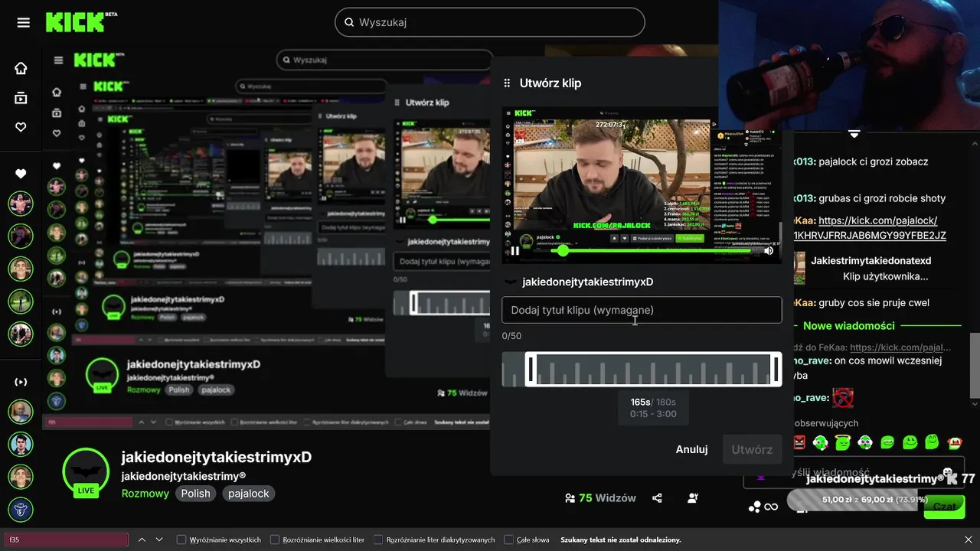980x551 pixels.
Task: Go to Home in left sidebar
Action: [x=21, y=68]
